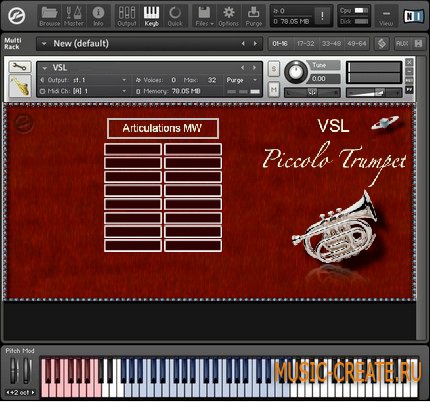The width and height of the screenshot is (430, 402).
Task: Open the View size menu
Action: [386, 16]
